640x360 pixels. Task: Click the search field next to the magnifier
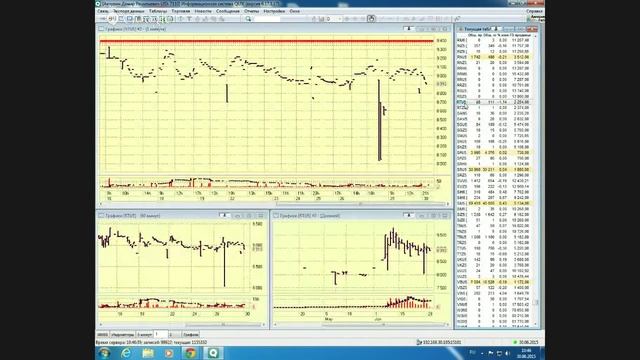coord(267,19)
